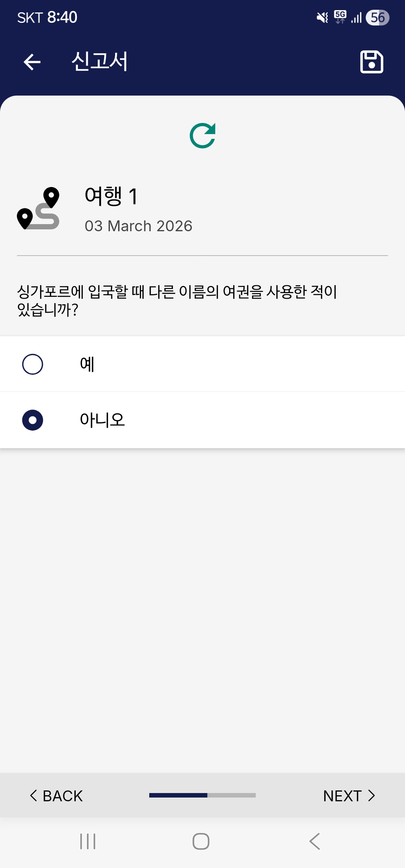
Task: Tap the 여행 1 trip title
Action: [x=111, y=196]
